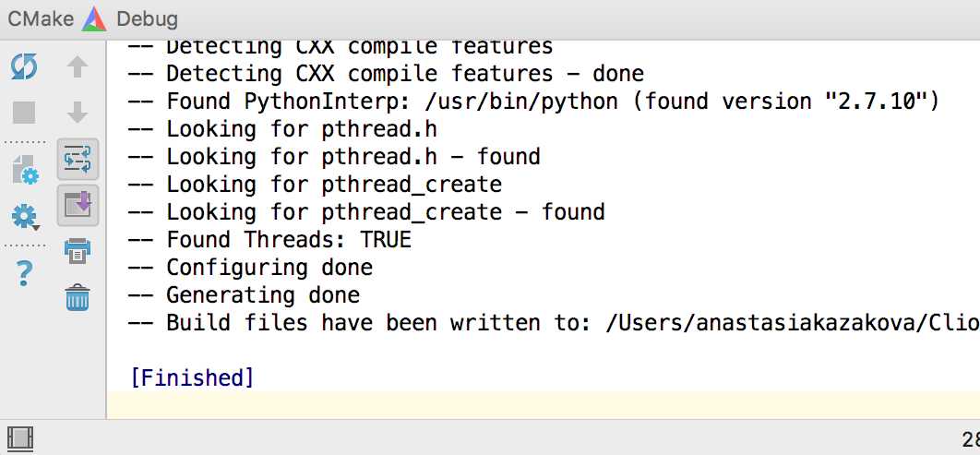Toggle soft-wrap for console output
The width and height of the screenshot is (980, 455).
78,159
